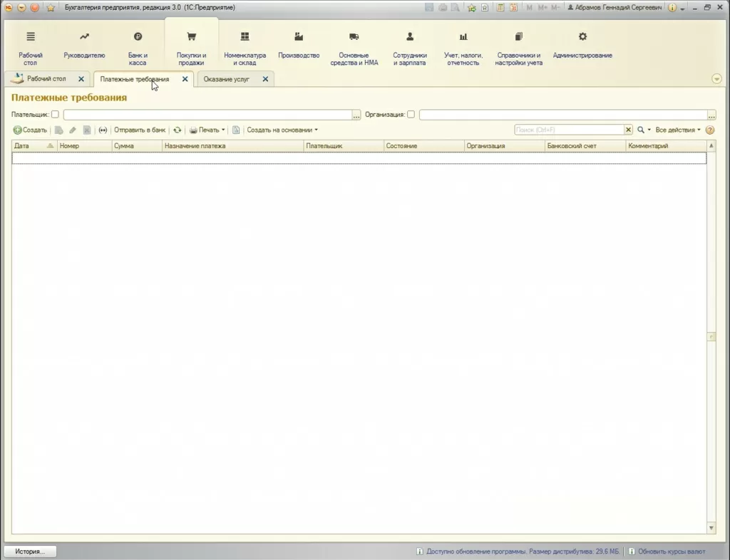Open the Администрирование section
This screenshot has height=560, width=730.
pos(582,46)
